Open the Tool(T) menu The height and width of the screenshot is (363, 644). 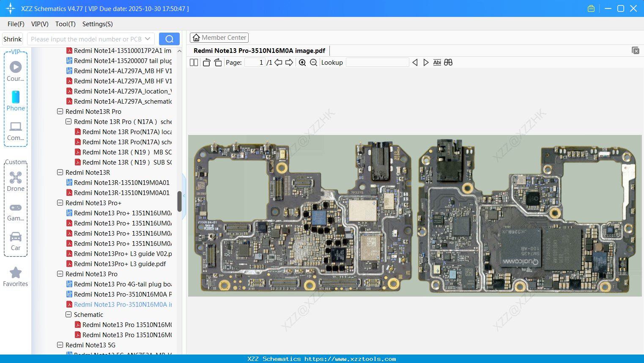pos(65,24)
